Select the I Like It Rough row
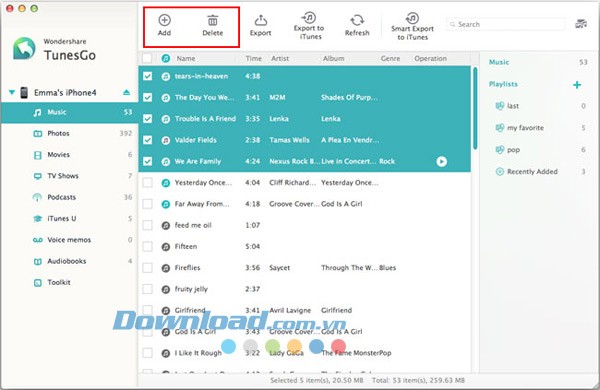The image size is (600, 390). tap(305, 353)
